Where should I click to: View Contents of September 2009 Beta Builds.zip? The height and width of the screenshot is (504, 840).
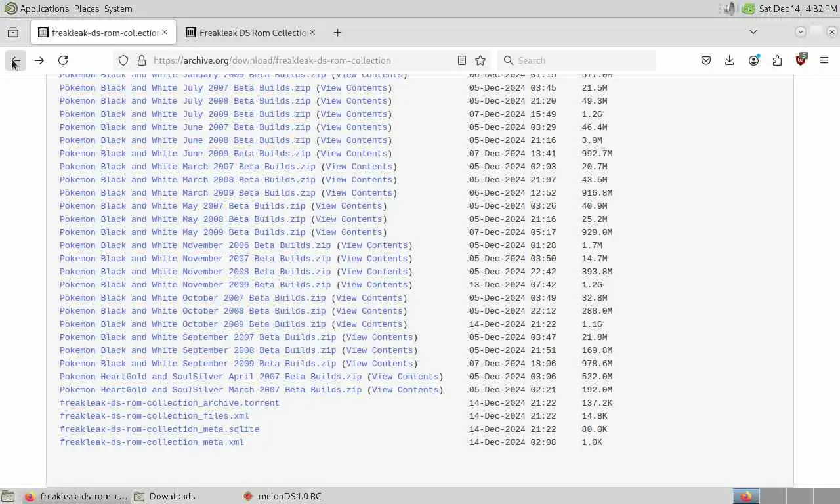379,364
